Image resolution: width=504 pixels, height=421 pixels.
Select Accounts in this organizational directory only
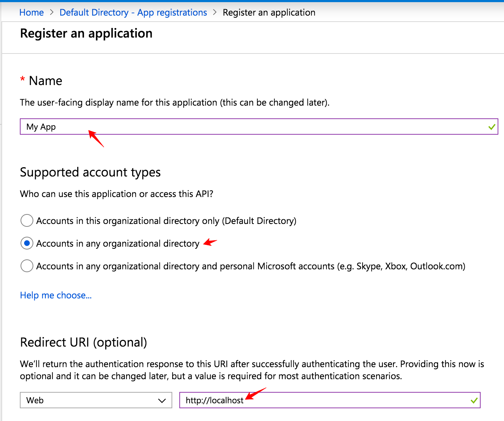click(x=27, y=220)
